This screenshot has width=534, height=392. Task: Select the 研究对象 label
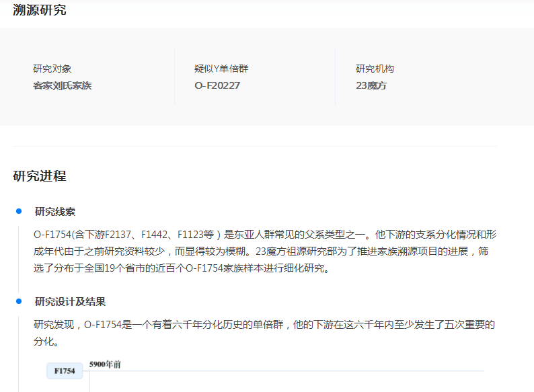(x=52, y=69)
